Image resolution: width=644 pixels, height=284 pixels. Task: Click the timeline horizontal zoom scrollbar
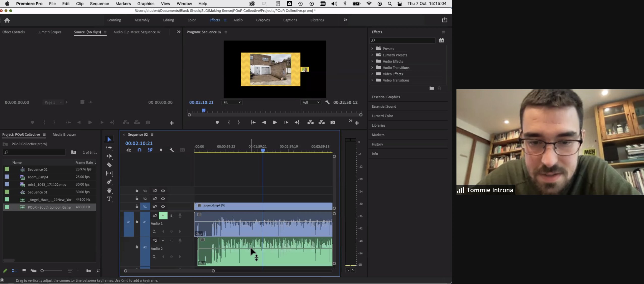click(x=169, y=271)
